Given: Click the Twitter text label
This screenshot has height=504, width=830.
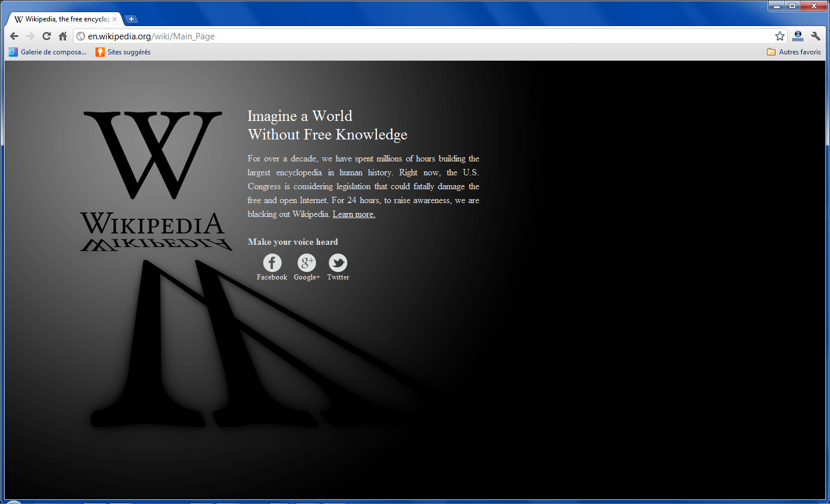Looking at the screenshot, I should click(338, 277).
